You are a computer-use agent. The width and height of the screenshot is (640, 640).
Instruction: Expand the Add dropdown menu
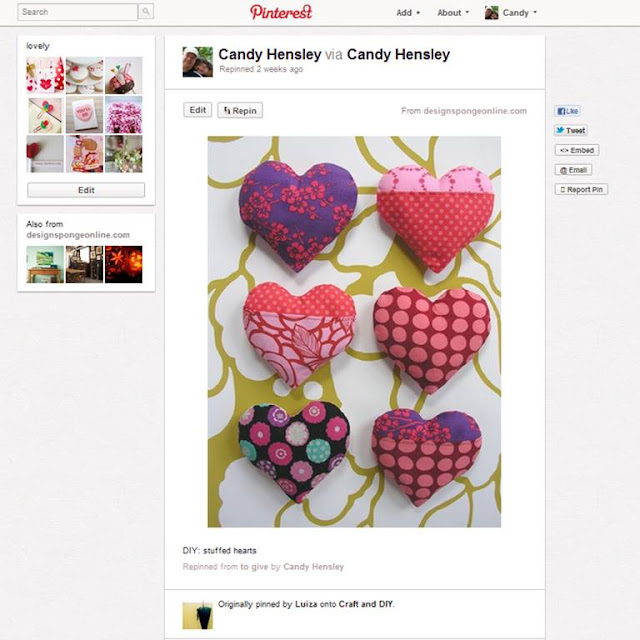pos(408,13)
